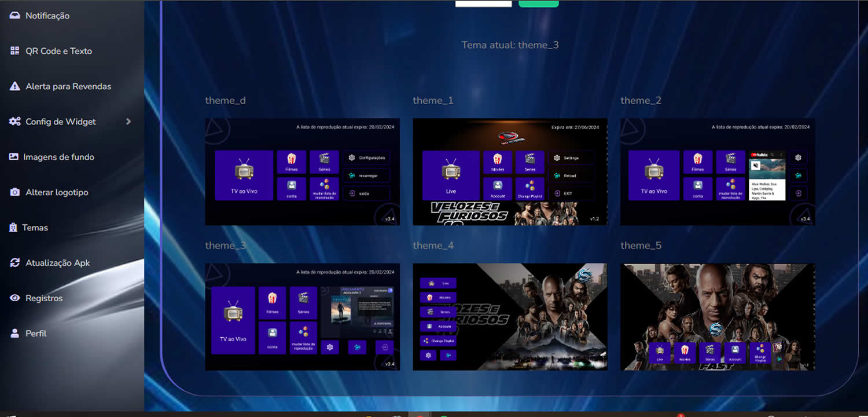Select the theme_d preview thumbnail
The width and height of the screenshot is (868, 417).
point(302,172)
